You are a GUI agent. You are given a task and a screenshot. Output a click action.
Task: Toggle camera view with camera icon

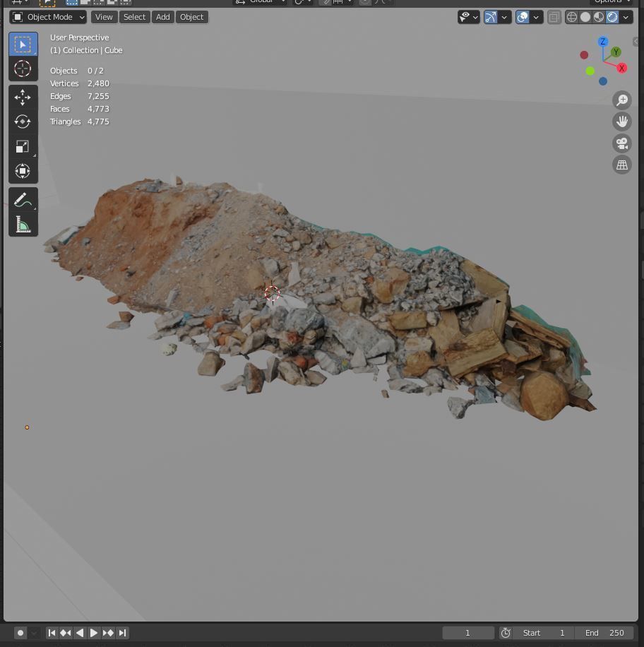(621, 143)
